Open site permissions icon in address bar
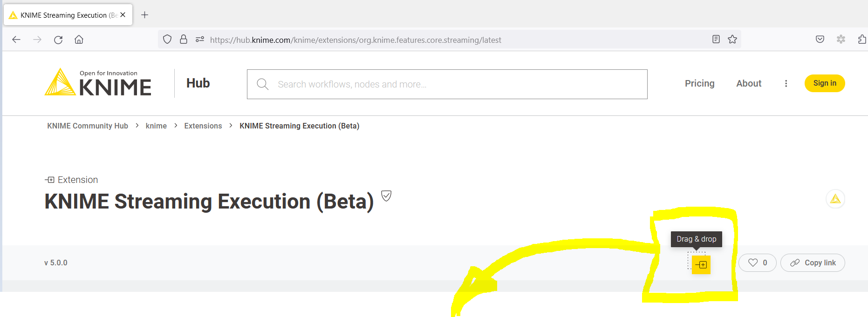868x317 pixels. (x=200, y=40)
